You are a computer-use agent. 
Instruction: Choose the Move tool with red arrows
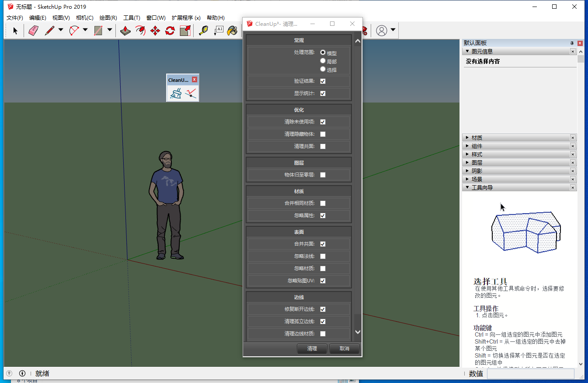tap(155, 31)
